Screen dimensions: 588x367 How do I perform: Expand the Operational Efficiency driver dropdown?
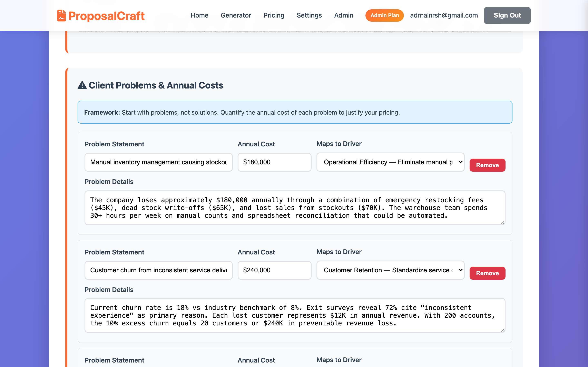pyautogui.click(x=390, y=162)
